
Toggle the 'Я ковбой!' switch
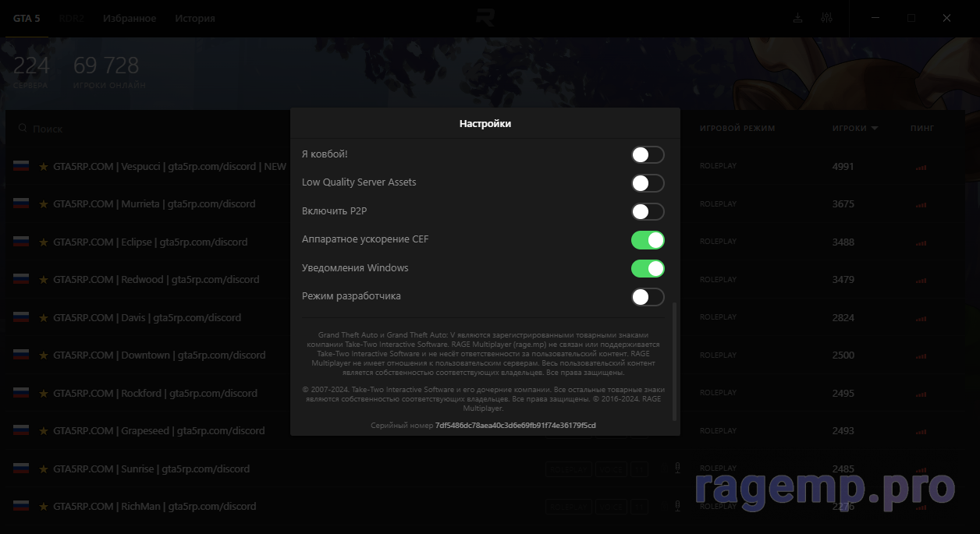[x=648, y=154]
